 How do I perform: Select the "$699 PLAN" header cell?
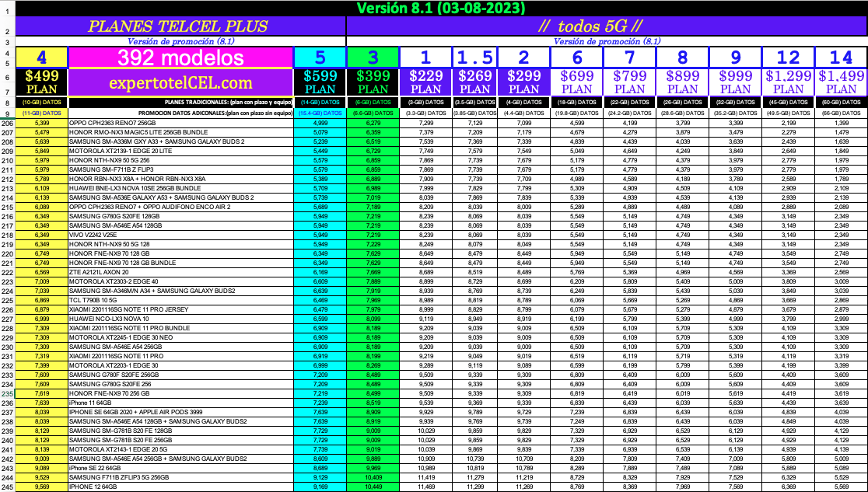coord(576,82)
